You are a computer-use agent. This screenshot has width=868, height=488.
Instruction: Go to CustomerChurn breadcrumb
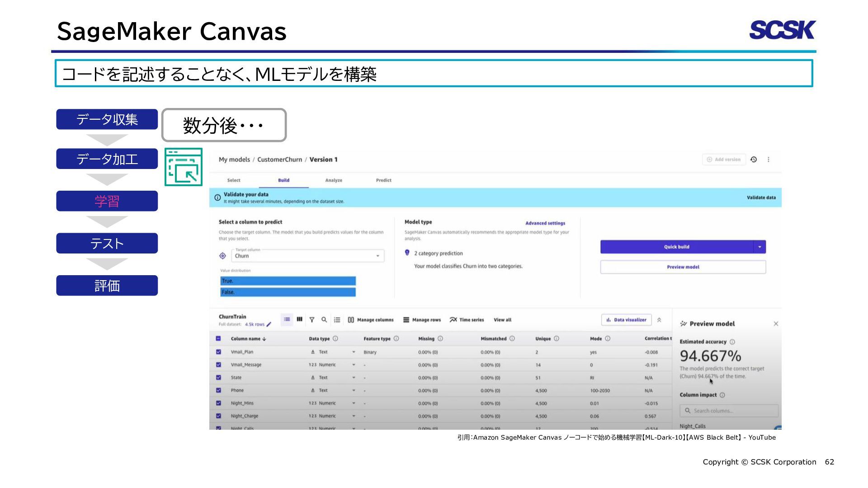[x=279, y=160]
